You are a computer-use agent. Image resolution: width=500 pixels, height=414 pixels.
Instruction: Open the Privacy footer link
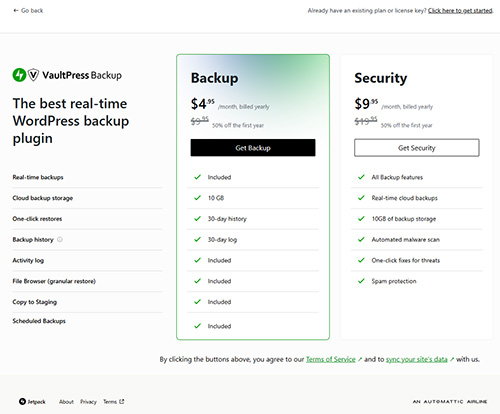pyautogui.click(x=88, y=402)
